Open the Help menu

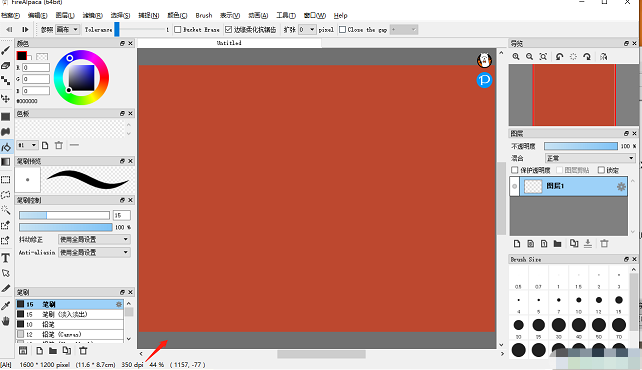point(340,16)
